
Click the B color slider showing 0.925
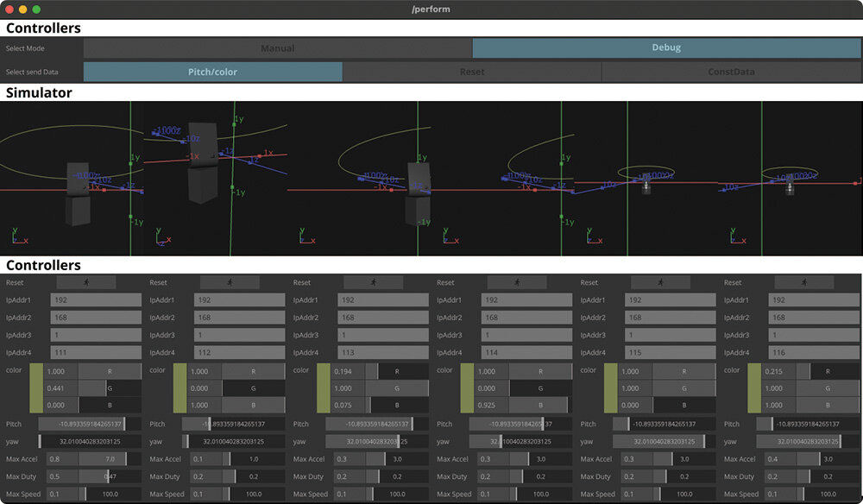coord(539,405)
